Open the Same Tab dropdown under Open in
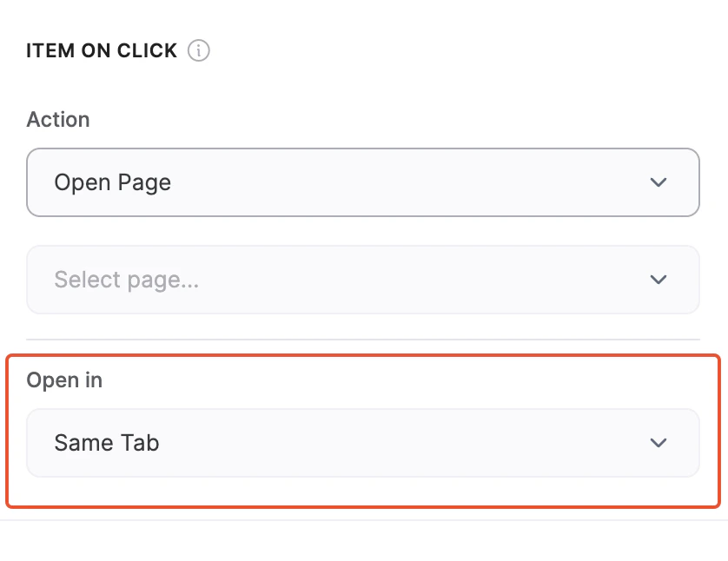 pyautogui.click(x=363, y=443)
